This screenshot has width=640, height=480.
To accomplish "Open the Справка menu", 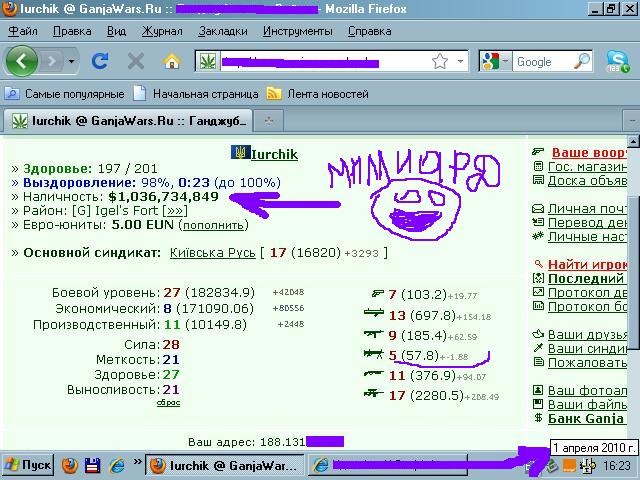I will point(370,31).
